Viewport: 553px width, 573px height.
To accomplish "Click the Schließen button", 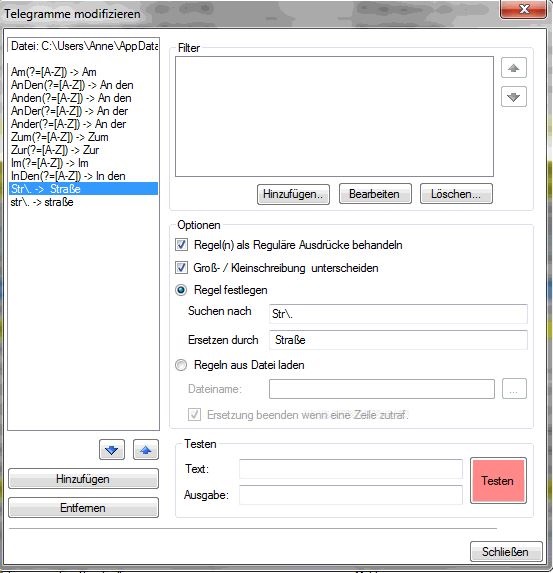I will (x=506, y=551).
